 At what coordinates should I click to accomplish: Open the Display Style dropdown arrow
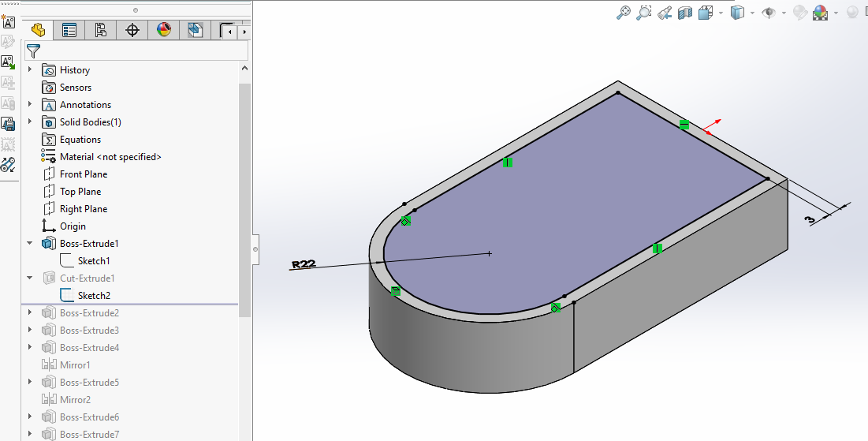pyautogui.click(x=753, y=13)
